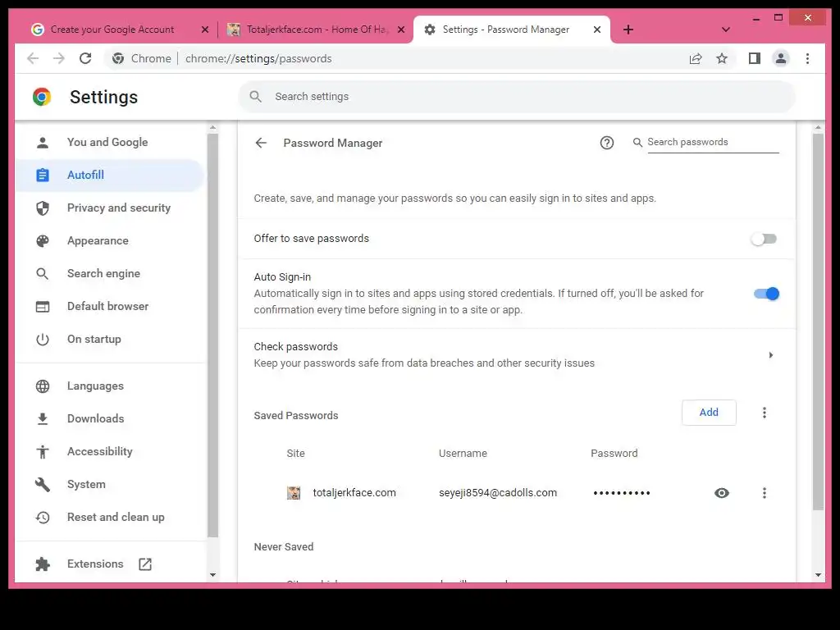Open Extensions in a new tab
Image resolution: width=840 pixels, height=630 pixels.
coord(110,564)
